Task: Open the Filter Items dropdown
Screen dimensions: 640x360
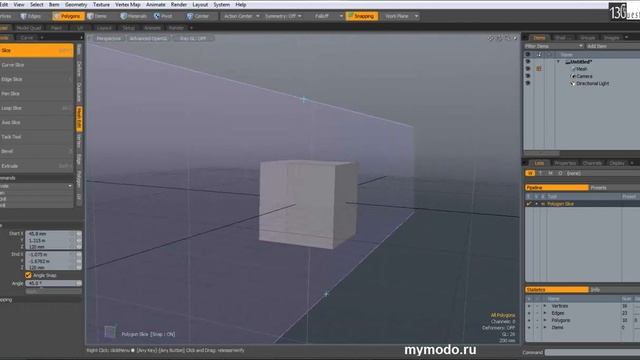Action: [x=553, y=46]
